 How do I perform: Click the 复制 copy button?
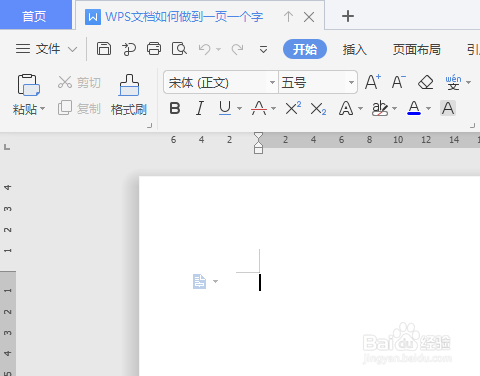point(79,108)
